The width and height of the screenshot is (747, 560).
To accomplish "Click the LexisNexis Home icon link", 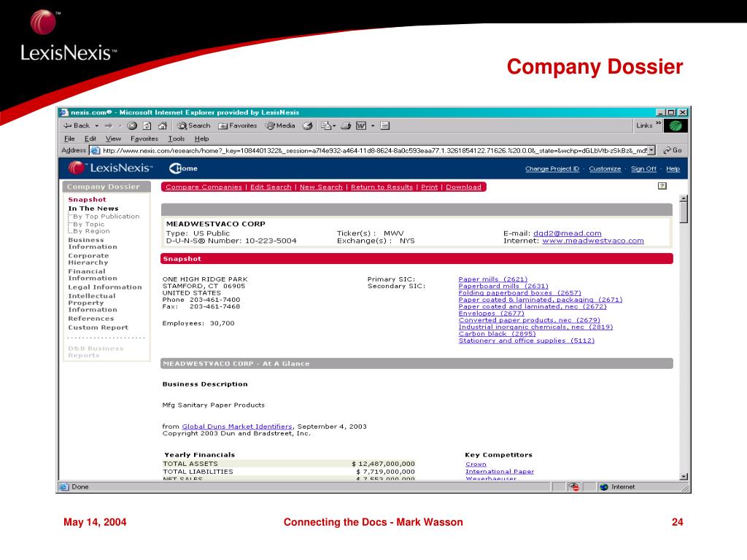I will click(x=183, y=168).
